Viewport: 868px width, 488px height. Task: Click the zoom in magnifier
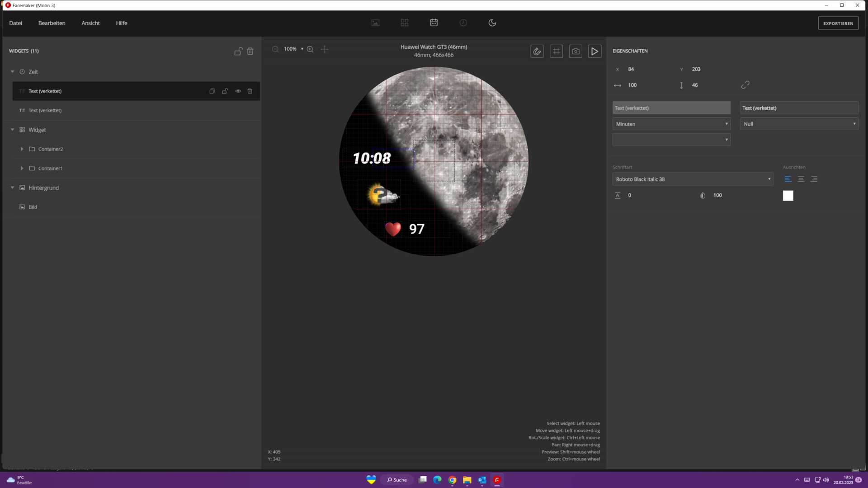pyautogui.click(x=310, y=49)
